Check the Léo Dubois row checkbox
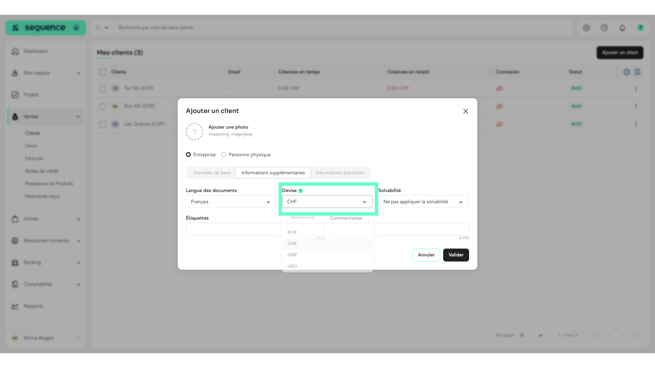This screenshot has height=368, width=655. click(x=102, y=124)
